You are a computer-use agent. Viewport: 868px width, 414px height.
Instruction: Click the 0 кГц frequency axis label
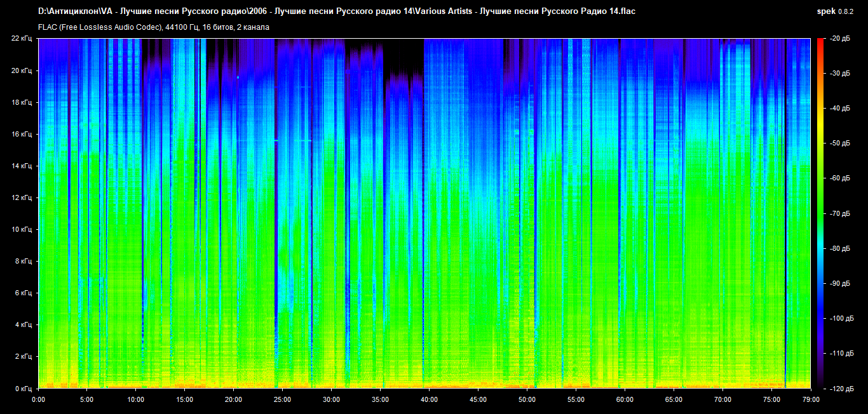click(x=24, y=388)
